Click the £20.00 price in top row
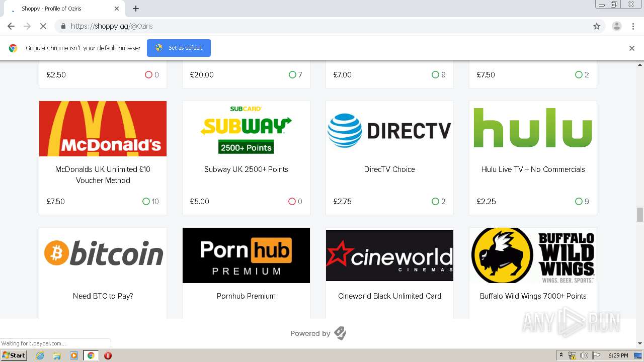The width and height of the screenshot is (644, 362). [202, 75]
